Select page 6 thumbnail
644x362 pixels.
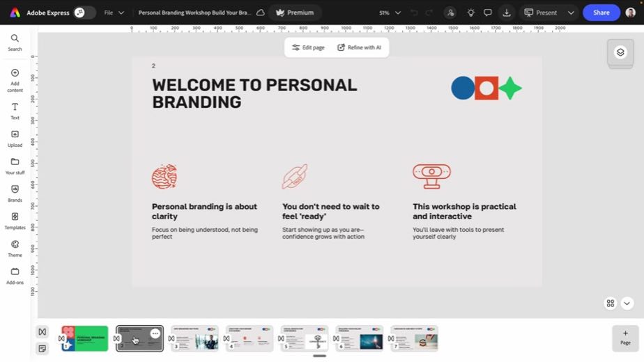(360, 338)
